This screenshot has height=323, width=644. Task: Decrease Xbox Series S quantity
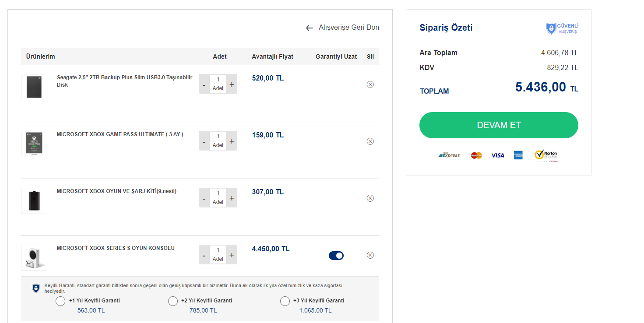(204, 256)
